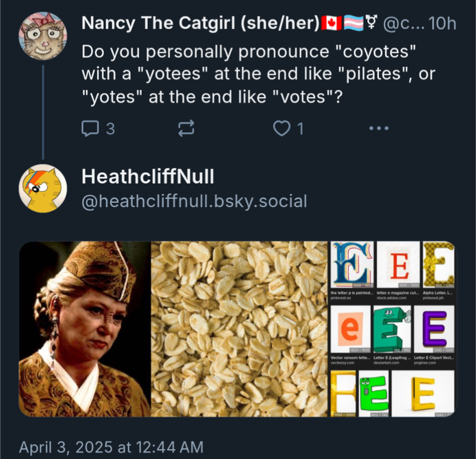Click the reply speech bubble icon
This screenshot has height=459, width=476.
(89, 129)
